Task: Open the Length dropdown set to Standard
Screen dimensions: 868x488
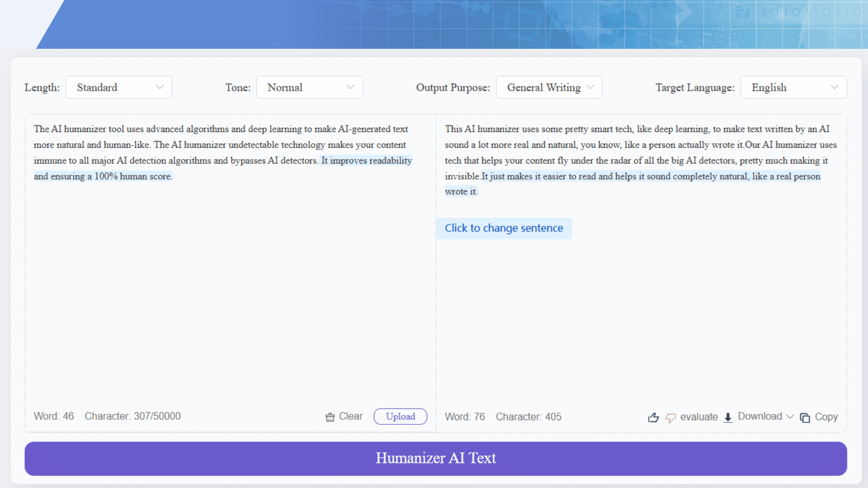Action: 118,87
